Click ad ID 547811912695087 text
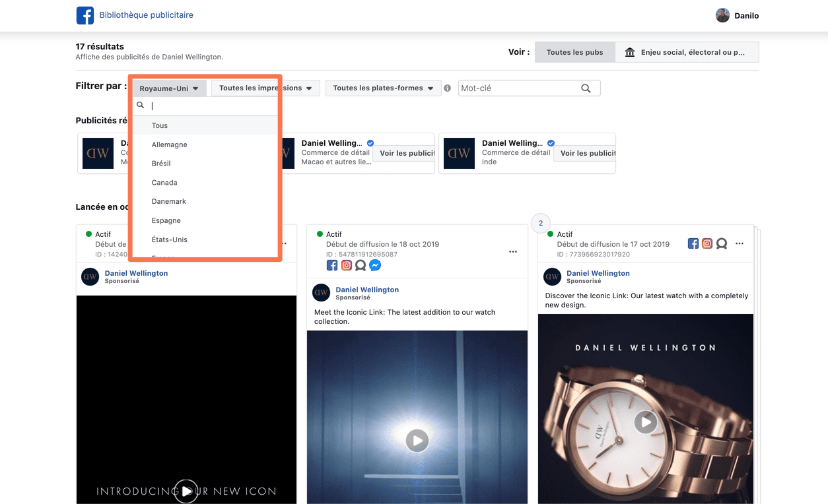The image size is (828, 504). point(362,254)
